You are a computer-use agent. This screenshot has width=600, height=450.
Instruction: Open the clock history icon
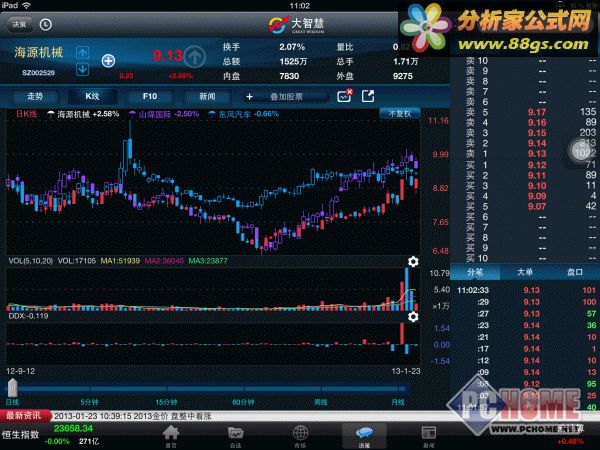46,24
